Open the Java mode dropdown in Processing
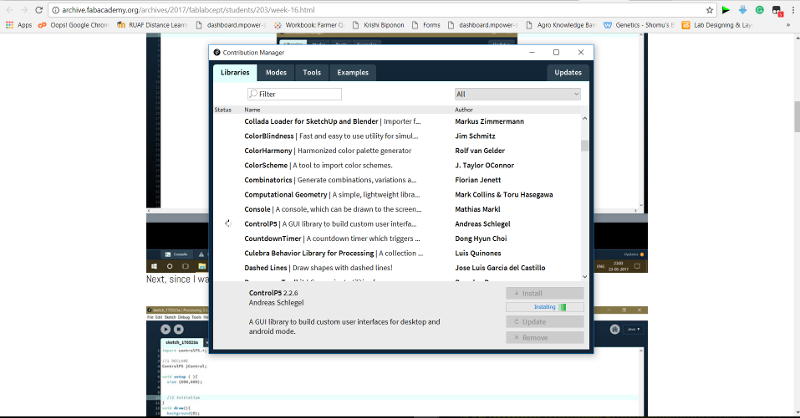The height and width of the screenshot is (418, 800). pos(634,329)
